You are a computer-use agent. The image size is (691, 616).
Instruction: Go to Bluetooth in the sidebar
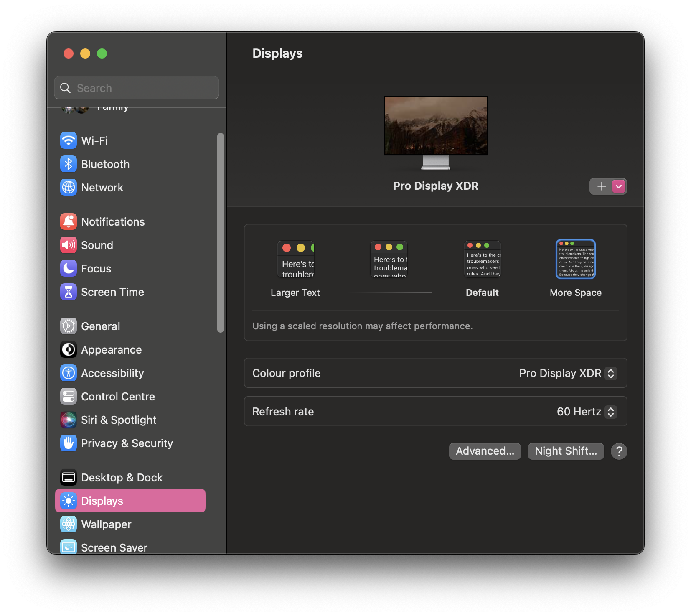[130, 164]
